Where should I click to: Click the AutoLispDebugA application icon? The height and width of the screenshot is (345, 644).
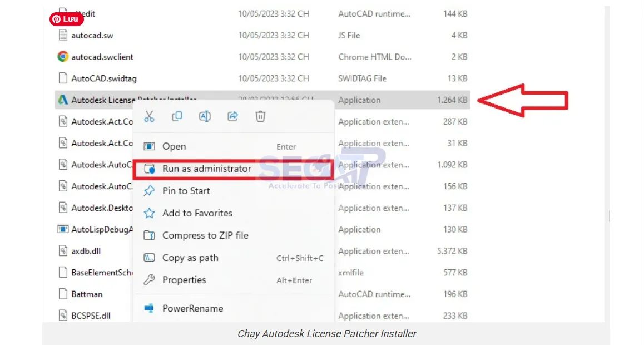point(63,230)
